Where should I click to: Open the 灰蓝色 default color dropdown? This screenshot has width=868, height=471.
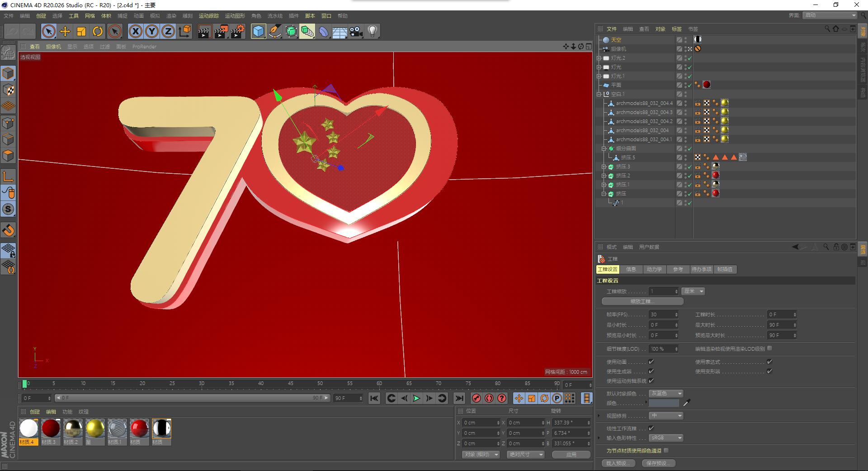[666, 394]
